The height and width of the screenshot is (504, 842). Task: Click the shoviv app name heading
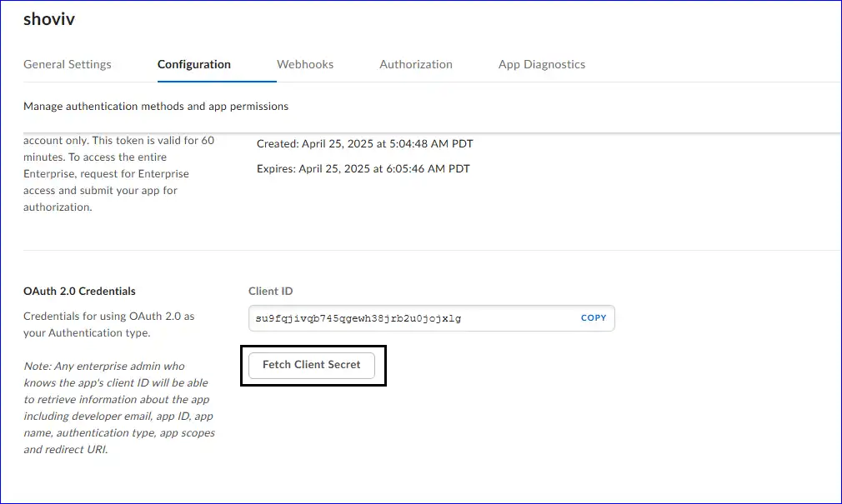pos(49,19)
